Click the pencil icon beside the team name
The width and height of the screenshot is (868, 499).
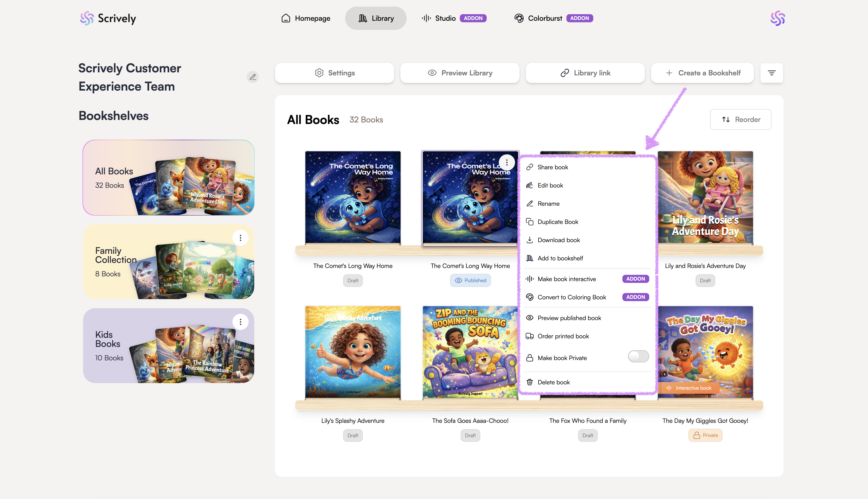[252, 77]
